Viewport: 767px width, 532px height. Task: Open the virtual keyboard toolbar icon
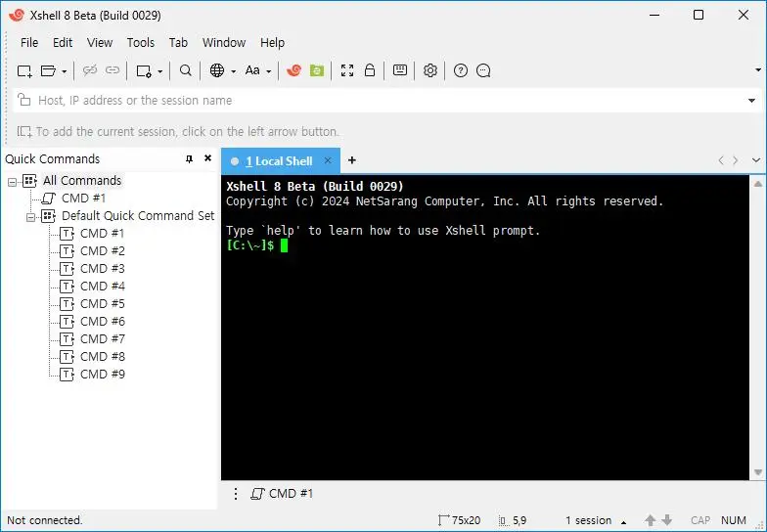399,70
